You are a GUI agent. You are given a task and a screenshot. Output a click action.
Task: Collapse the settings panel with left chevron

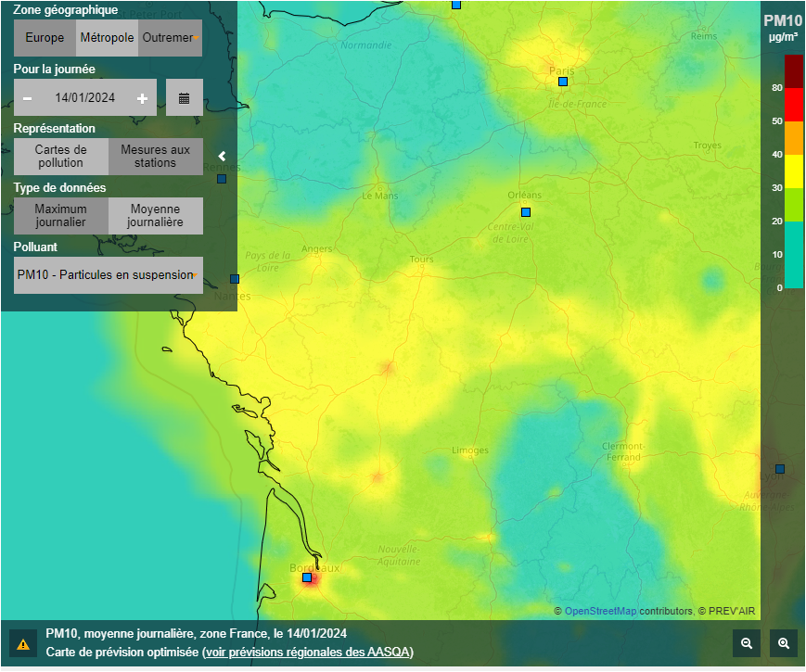(x=222, y=157)
